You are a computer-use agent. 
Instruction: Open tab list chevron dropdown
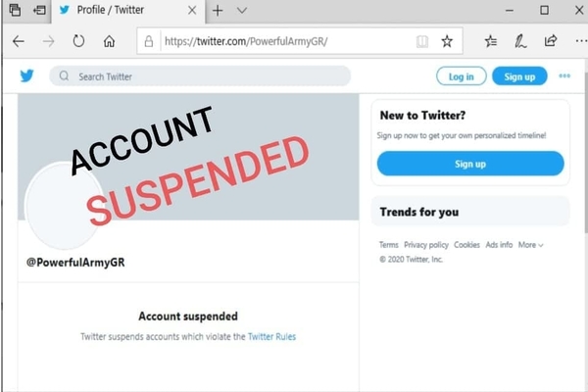tap(242, 11)
